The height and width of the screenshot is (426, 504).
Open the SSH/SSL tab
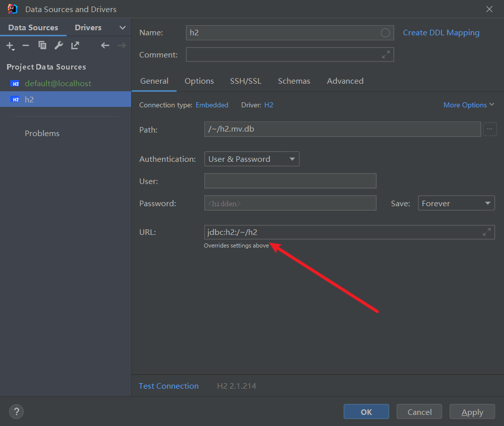click(x=246, y=81)
